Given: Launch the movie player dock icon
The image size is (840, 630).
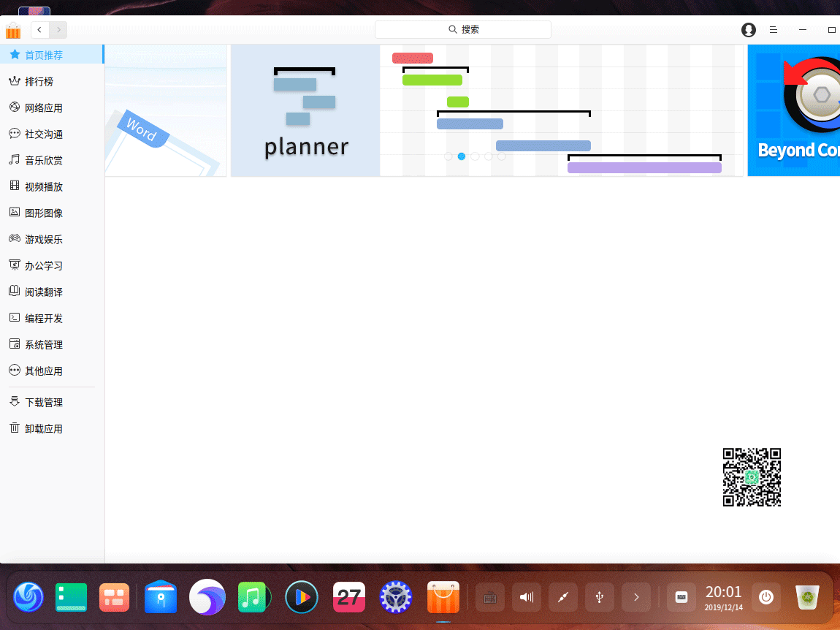Looking at the screenshot, I should 302,597.
